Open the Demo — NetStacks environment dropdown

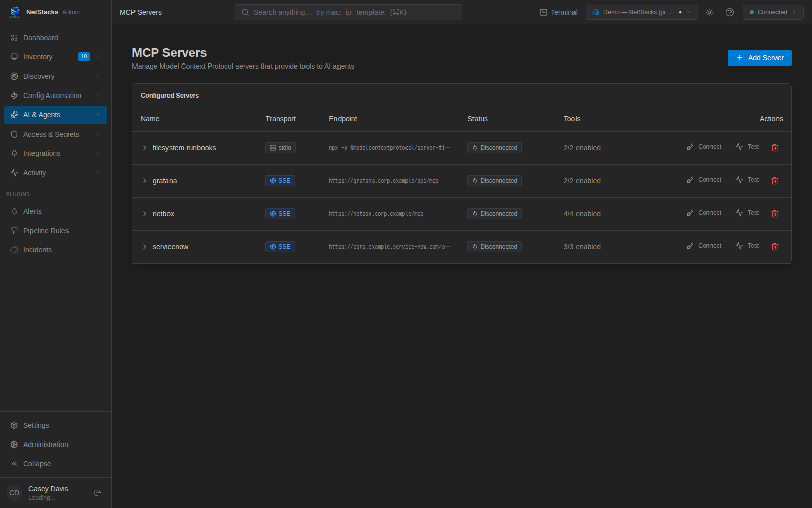coord(641,12)
